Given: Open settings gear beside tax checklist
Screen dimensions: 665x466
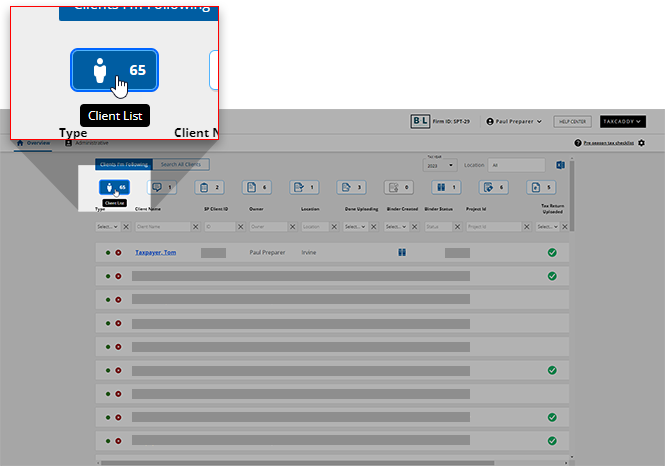Looking at the screenshot, I should pyautogui.click(x=642, y=143).
